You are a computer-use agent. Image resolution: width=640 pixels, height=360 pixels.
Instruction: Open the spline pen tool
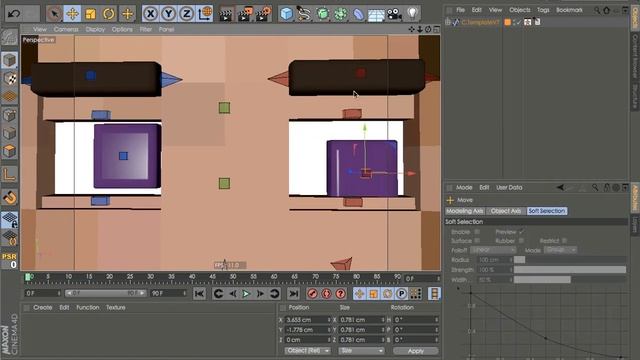pyautogui.click(x=304, y=14)
